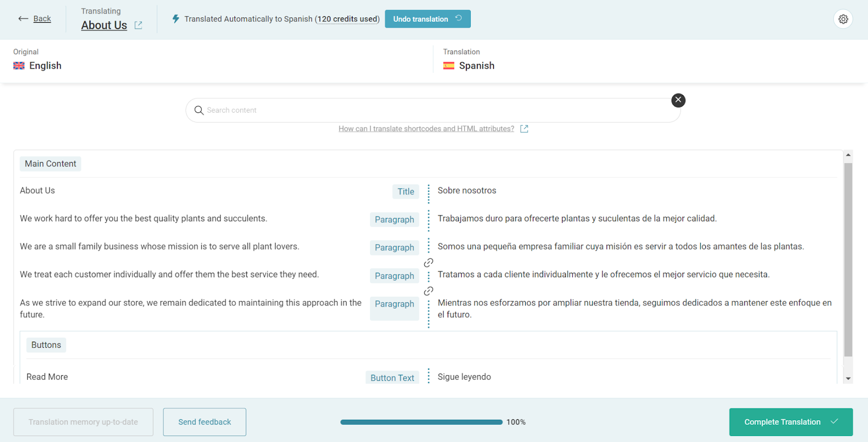Click the Buttons section label
Image resolution: width=868 pixels, height=442 pixels.
coord(46,345)
